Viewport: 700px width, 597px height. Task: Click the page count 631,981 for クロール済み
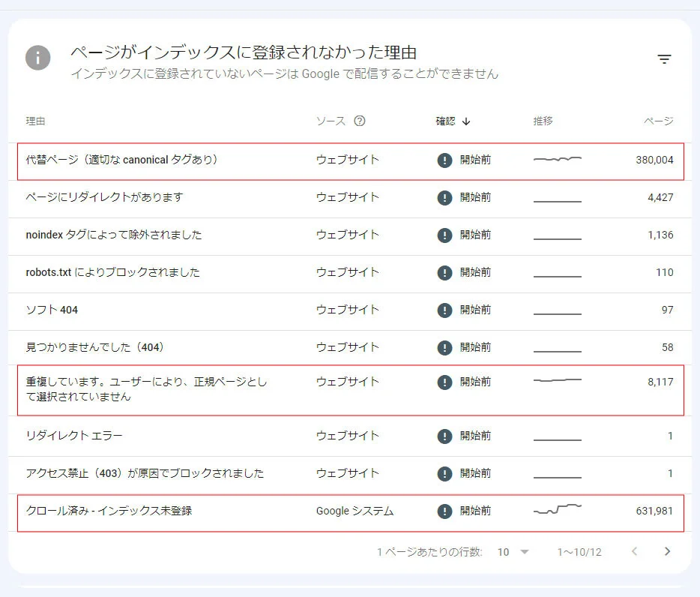(656, 511)
